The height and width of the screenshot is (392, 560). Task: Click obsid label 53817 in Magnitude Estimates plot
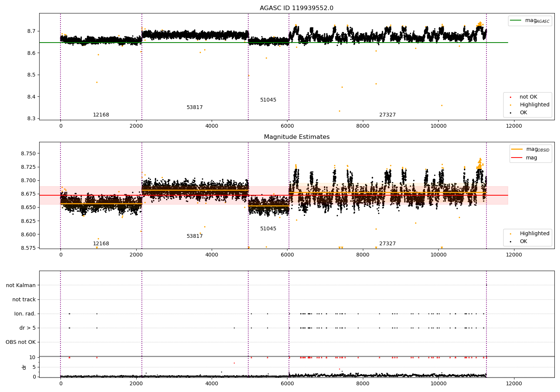[195, 236]
